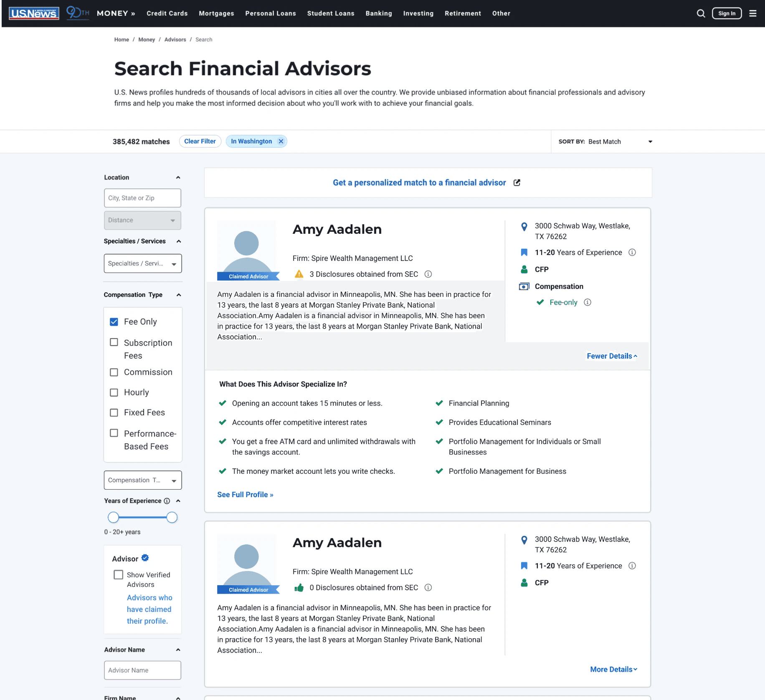Viewport: 765px width, 700px height.
Task: Click the Clear Filter button
Action: tap(200, 142)
